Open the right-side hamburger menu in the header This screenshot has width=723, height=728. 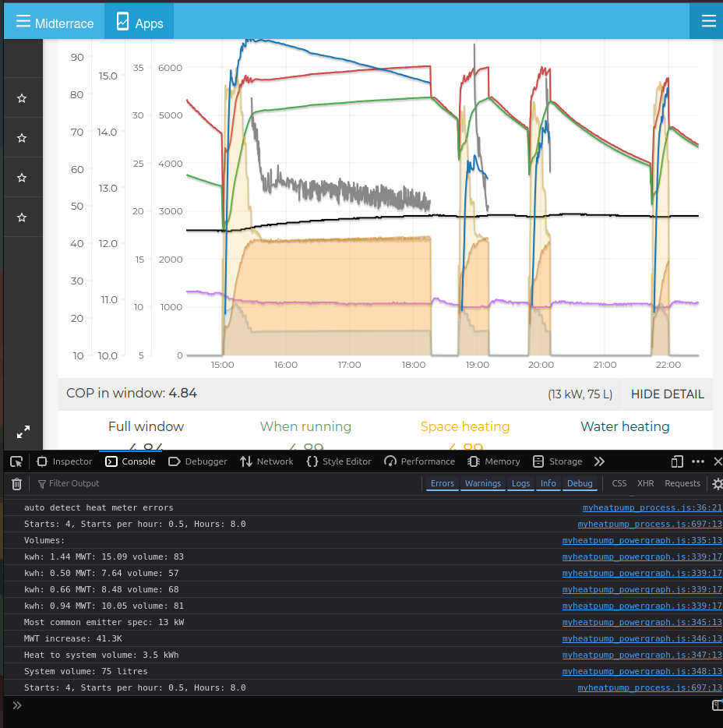(x=707, y=21)
